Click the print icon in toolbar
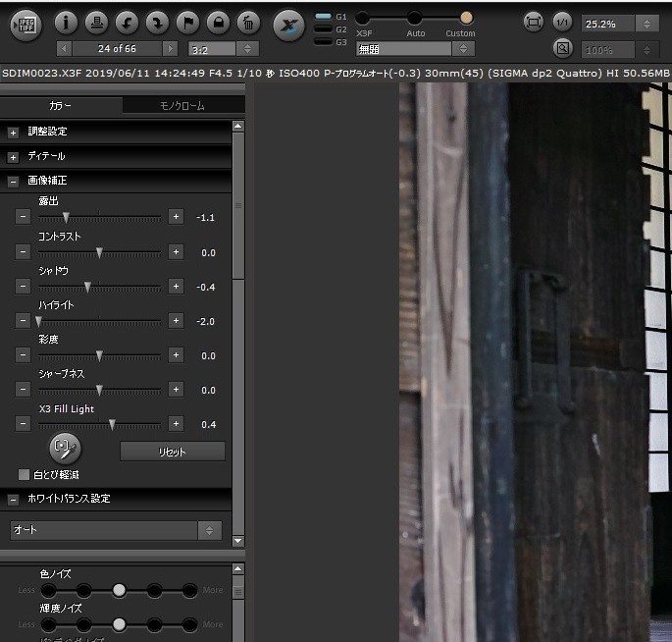Viewport: 672px width, 642px height. coord(97,23)
